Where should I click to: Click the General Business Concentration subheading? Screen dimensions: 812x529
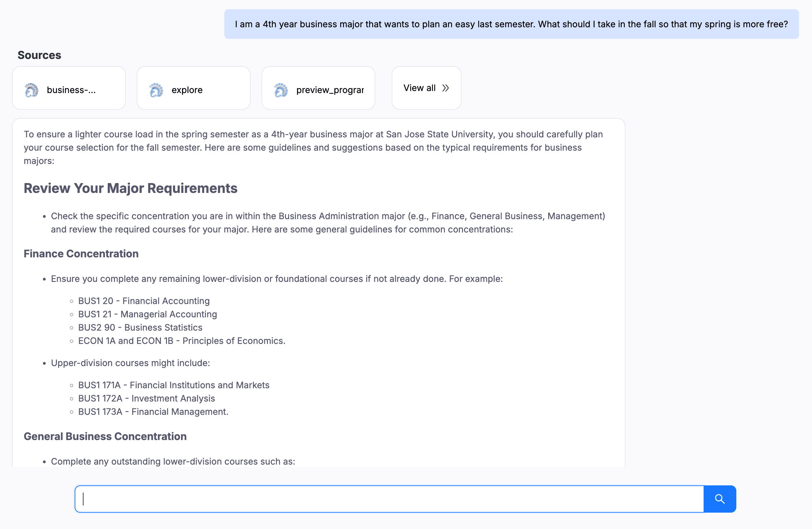click(105, 436)
